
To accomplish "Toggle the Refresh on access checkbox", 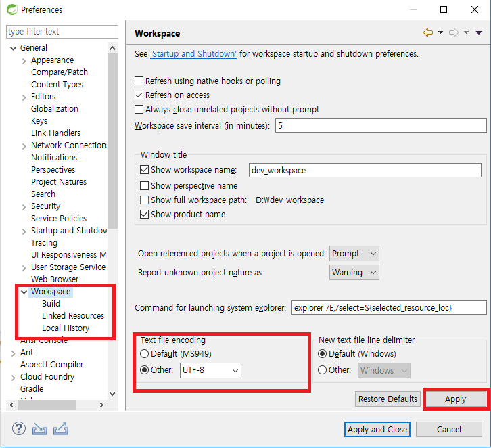I will 139,95.
